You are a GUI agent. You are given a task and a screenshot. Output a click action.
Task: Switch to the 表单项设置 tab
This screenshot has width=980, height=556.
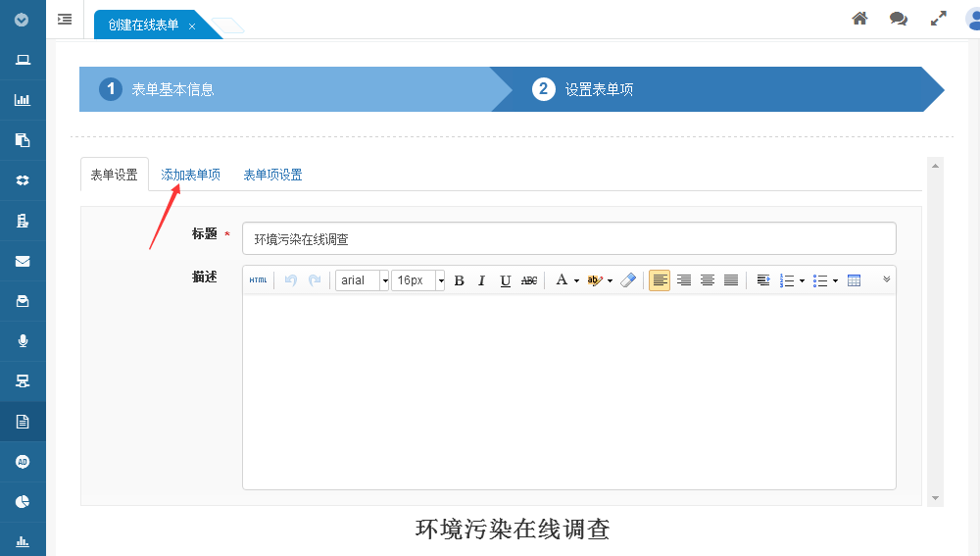(272, 175)
